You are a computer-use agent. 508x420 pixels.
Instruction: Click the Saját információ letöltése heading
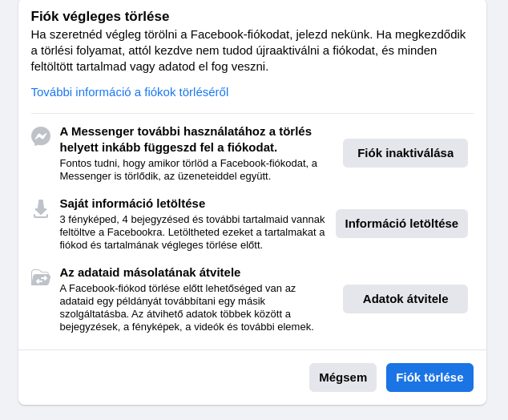click(132, 204)
